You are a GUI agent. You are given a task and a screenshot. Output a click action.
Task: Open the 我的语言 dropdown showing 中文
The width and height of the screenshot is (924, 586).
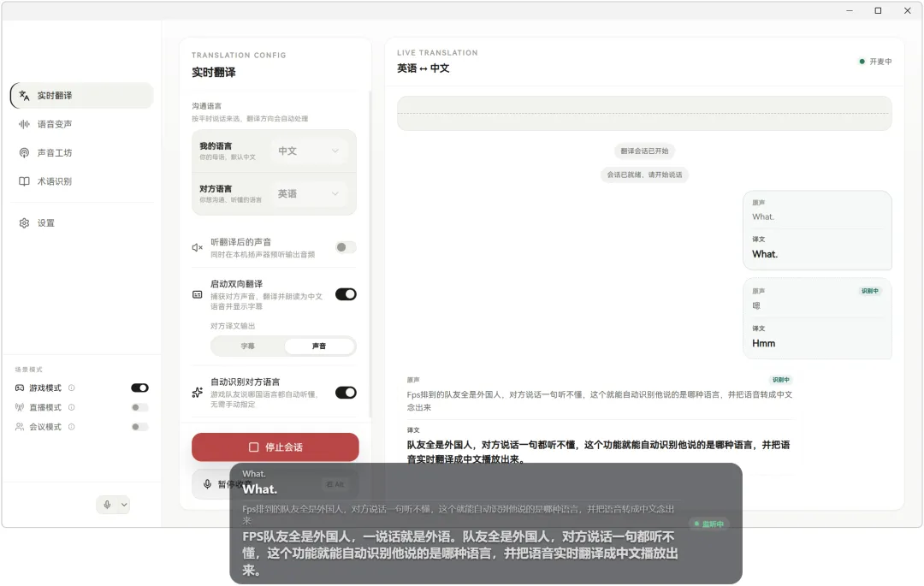[309, 151]
